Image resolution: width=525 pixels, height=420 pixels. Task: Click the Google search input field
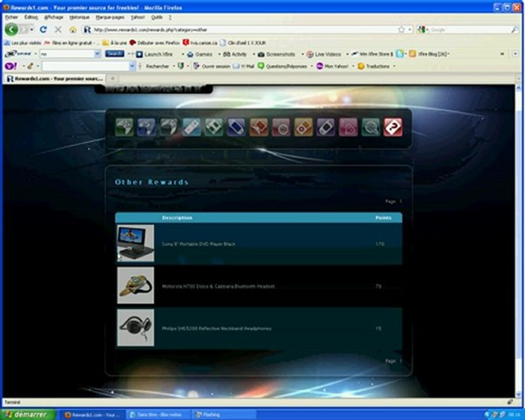coord(469,30)
